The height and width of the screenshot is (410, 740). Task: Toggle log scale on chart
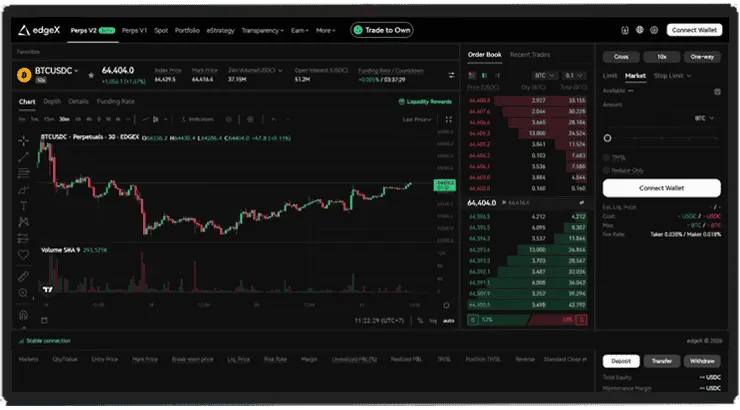tap(433, 321)
